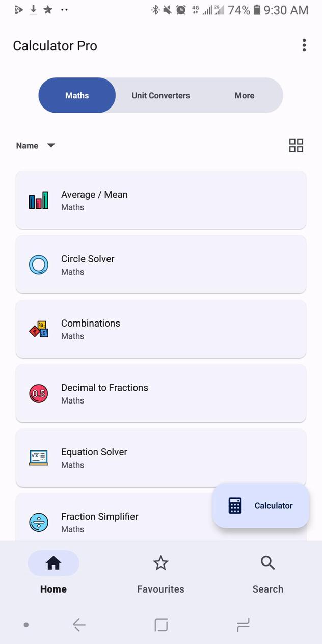Image resolution: width=322 pixels, height=644 pixels.
Task: Tap the Decimal to Fractions 0.5 icon
Action: (39, 394)
